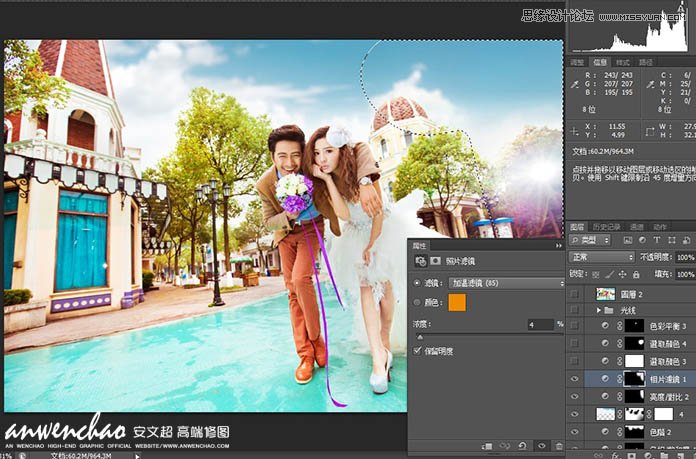Open status bar info arrow menu

tap(137, 455)
